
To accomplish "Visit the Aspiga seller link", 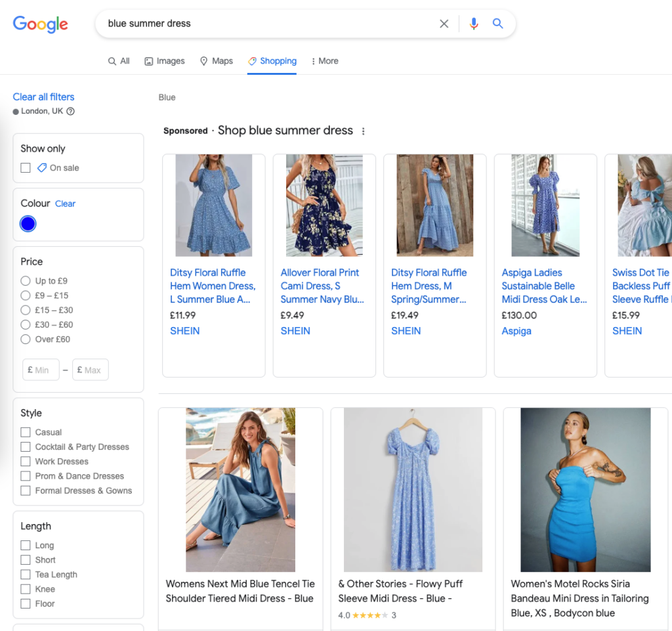I will pyautogui.click(x=516, y=331).
